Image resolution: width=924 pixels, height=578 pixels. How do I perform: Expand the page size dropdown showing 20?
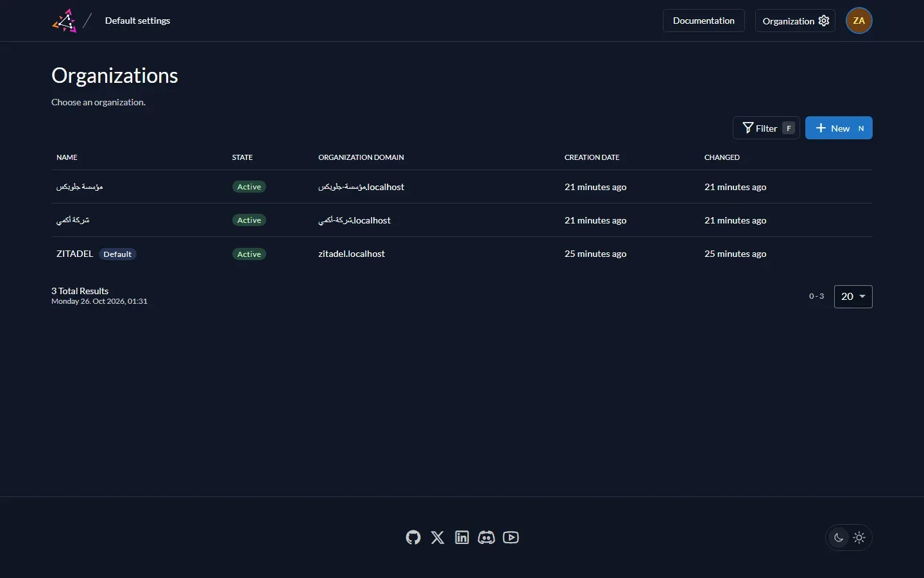853,297
